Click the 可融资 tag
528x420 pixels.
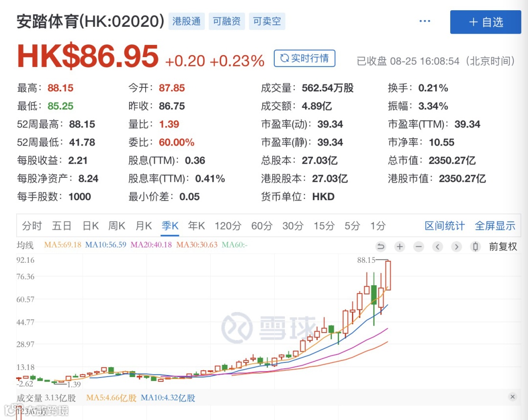(227, 21)
